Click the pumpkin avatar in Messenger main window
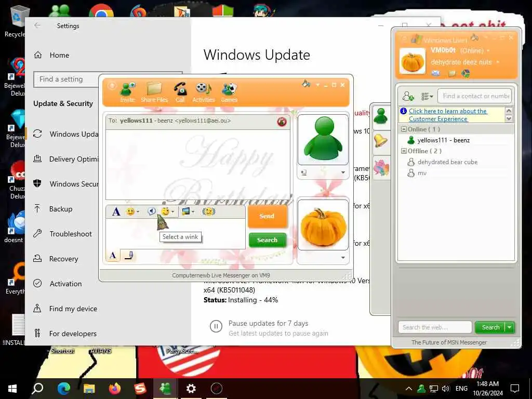The image size is (532, 399). 413,61
